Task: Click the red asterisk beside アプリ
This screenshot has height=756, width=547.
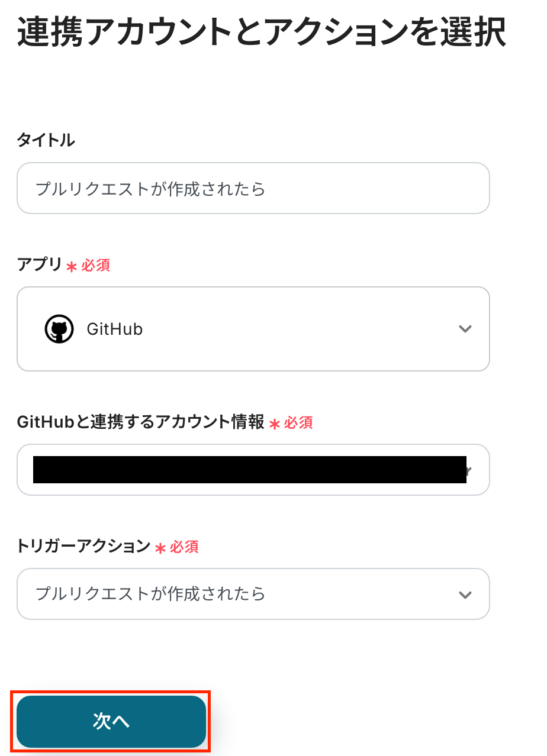Action: (x=72, y=266)
